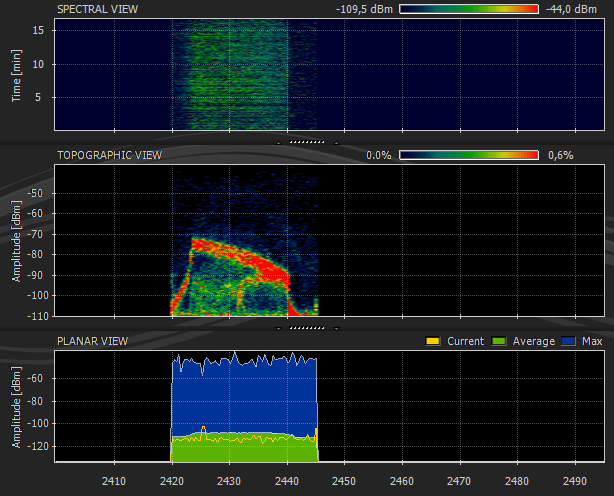Toggle the yellow Current trace swatch
Image resolution: width=614 pixels, height=496 pixels.
click(x=433, y=341)
